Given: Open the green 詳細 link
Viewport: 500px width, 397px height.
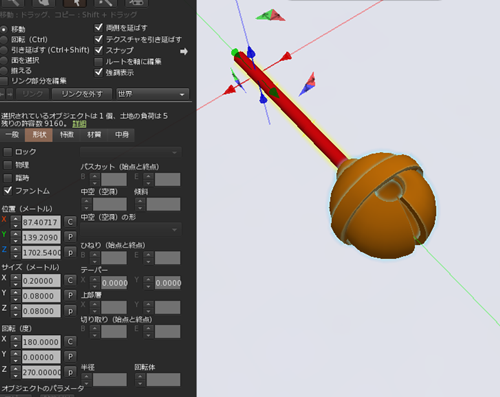Looking at the screenshot, I should (79, 124).
